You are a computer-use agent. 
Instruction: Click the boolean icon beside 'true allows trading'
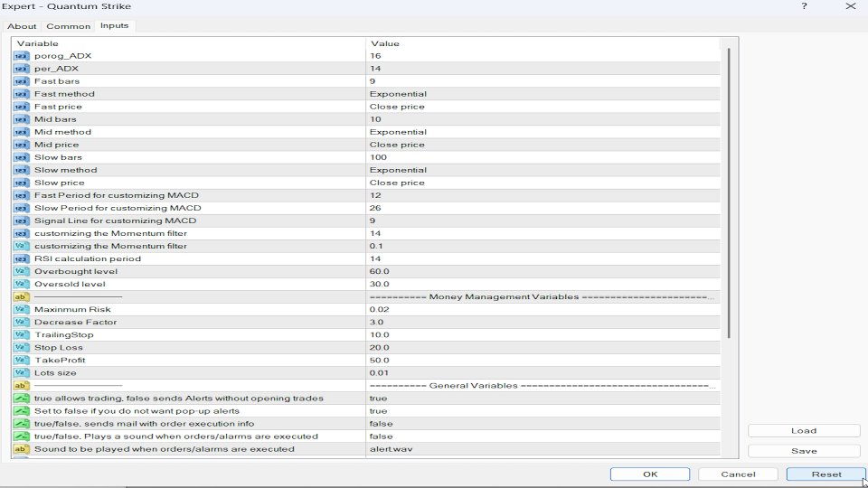point(21,399)
